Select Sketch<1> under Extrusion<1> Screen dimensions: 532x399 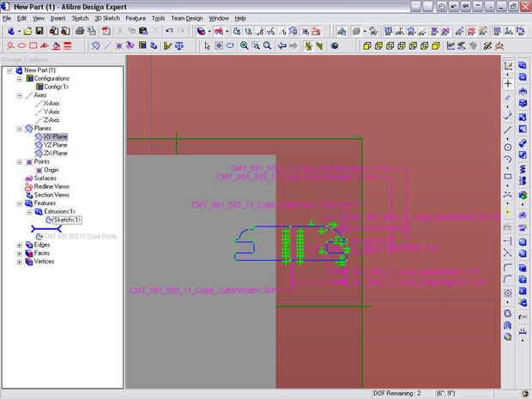pyautogui.click(x=67, y=220)
